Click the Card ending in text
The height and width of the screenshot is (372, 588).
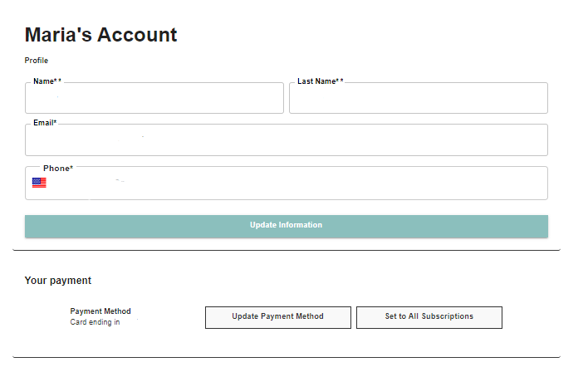[x=95, y=322]
